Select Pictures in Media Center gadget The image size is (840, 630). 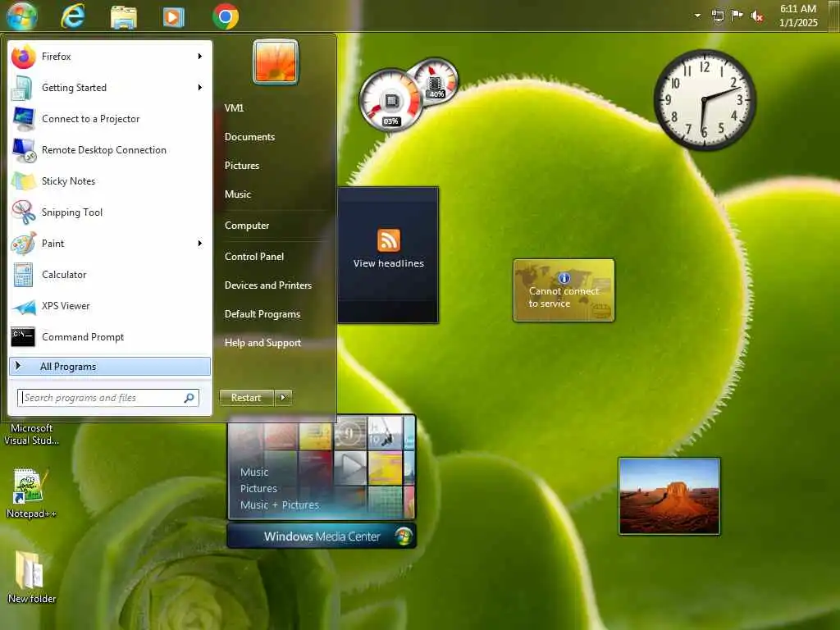[258, 489]
